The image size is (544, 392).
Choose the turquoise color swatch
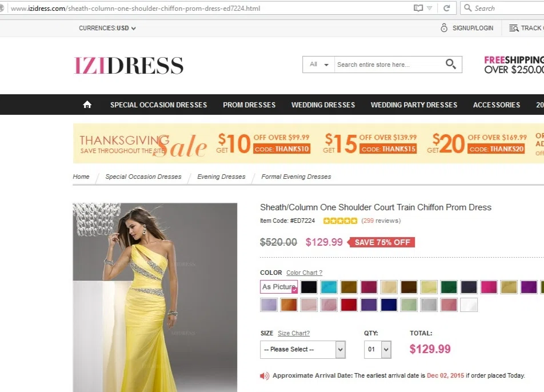[x=329, y=287]
